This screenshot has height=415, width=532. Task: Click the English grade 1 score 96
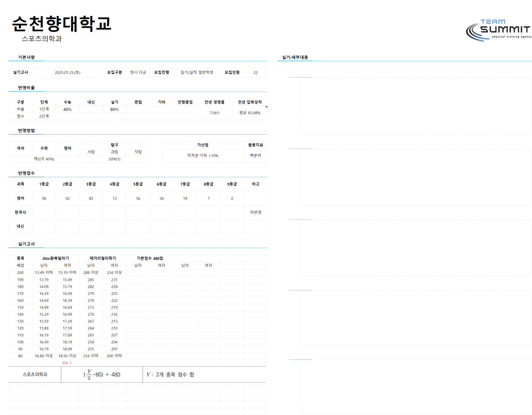(x=44, y=198)
